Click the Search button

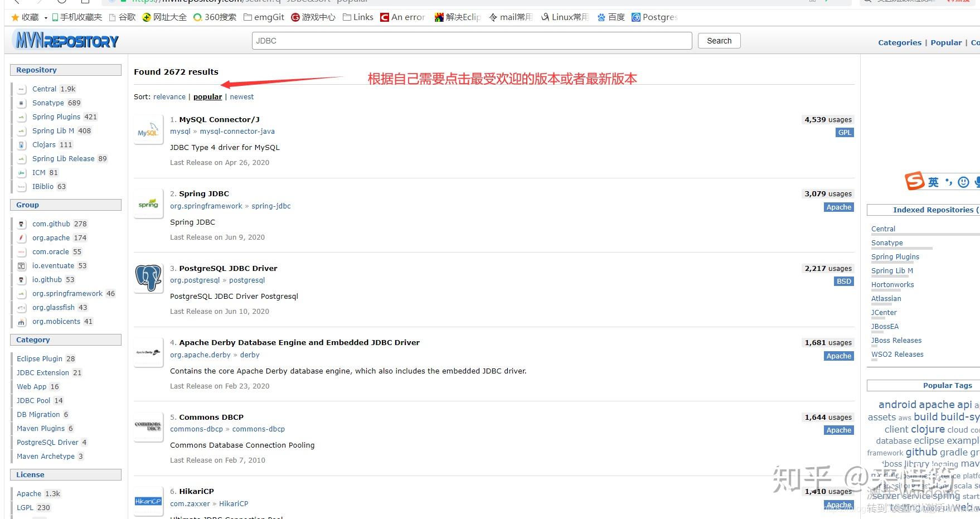tap(719, 40)
